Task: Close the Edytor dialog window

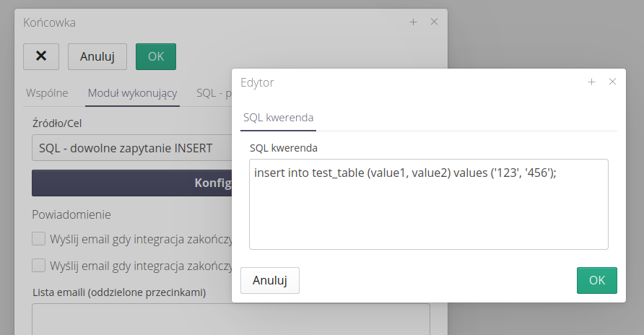Action: [612, 82]
